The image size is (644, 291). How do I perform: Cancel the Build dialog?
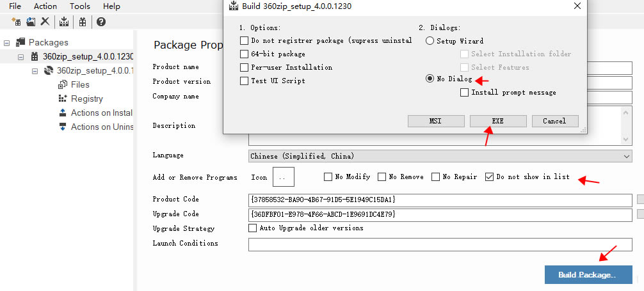(x=555, y=121)
